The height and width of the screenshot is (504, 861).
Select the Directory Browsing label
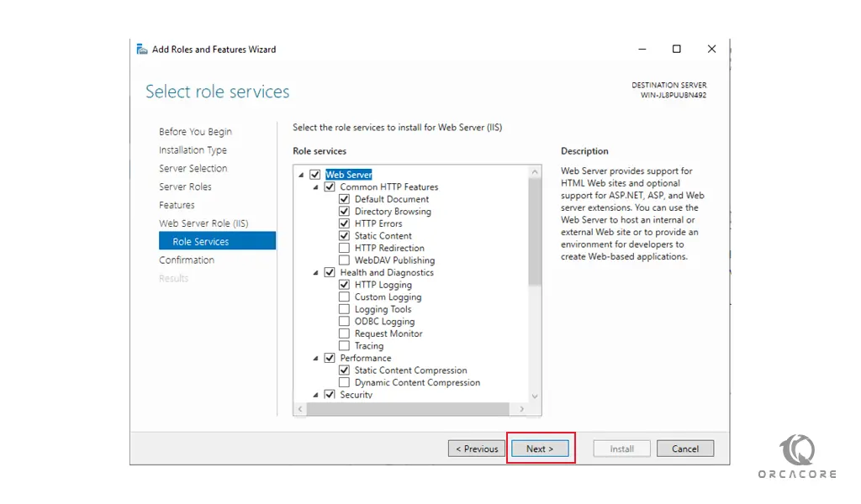point(393,212)
